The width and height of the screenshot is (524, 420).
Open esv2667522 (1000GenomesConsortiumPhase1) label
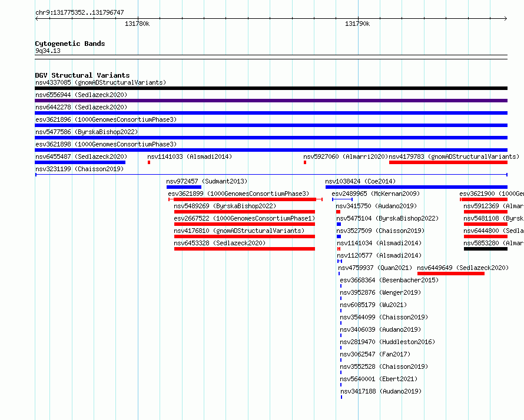[x=244, y=218]
